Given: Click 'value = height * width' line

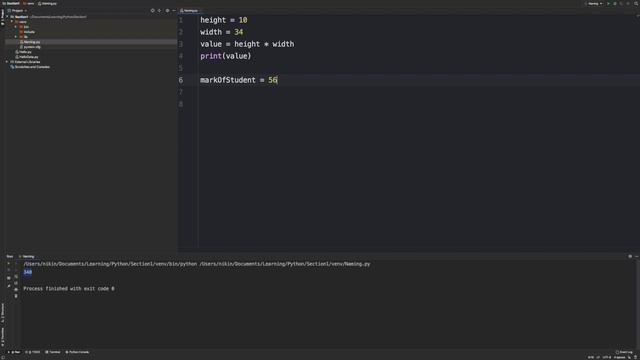Looking at the screenshot, I should (x=247, y=44).
